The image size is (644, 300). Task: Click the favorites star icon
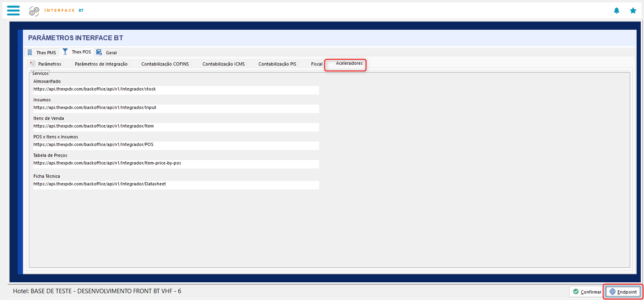click(633, 10)
